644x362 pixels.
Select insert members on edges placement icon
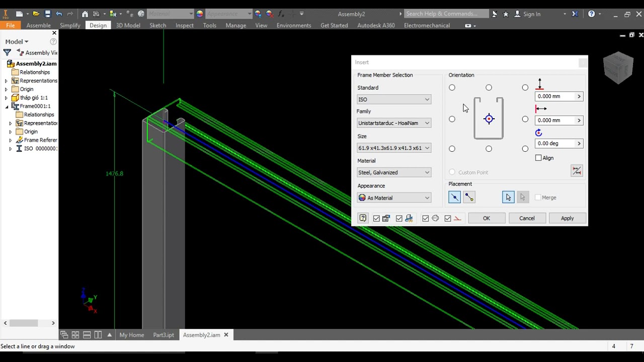click(x=454, y=198)
